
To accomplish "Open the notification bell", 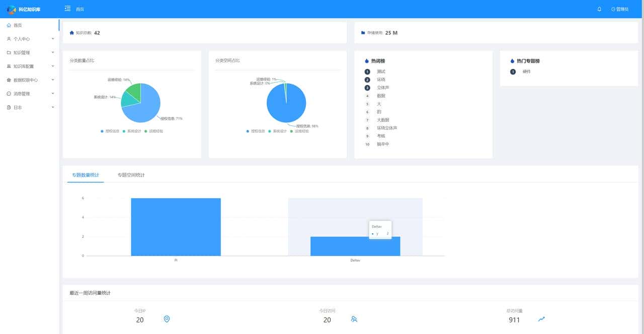I will [x=599, y=9].
